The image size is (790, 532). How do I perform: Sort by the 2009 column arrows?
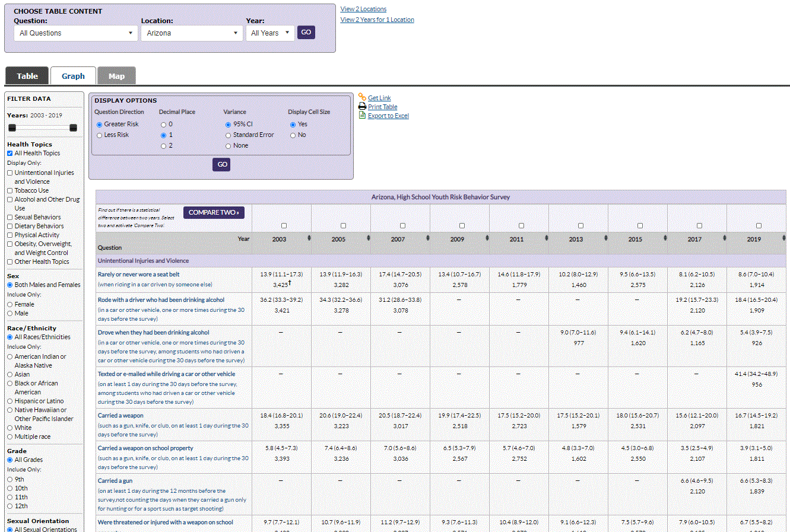487,238
